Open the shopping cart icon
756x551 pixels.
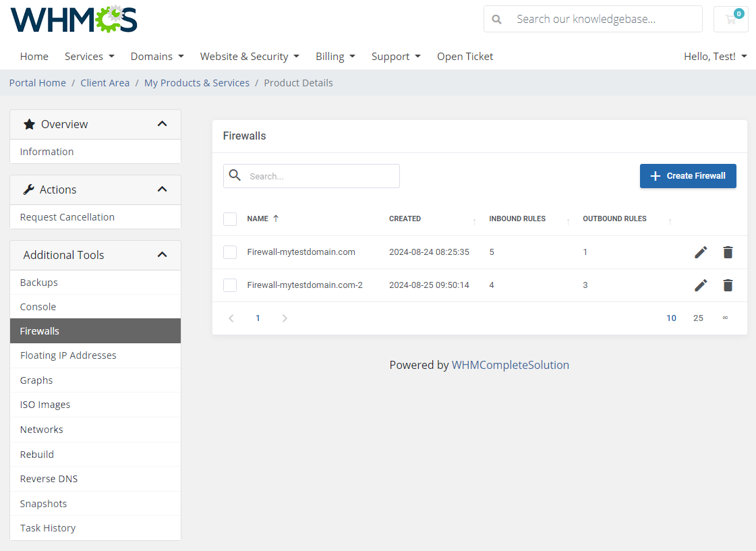(x=730, y=19)
